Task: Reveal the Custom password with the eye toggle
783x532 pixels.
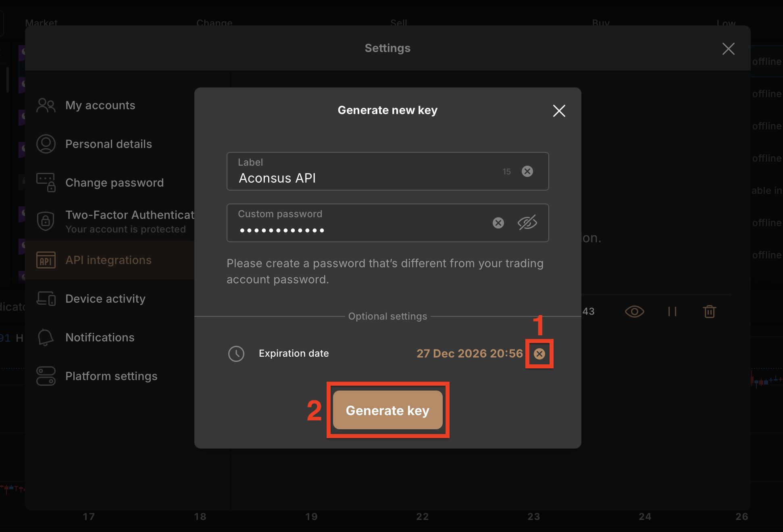Action: [x=527, y=223]
